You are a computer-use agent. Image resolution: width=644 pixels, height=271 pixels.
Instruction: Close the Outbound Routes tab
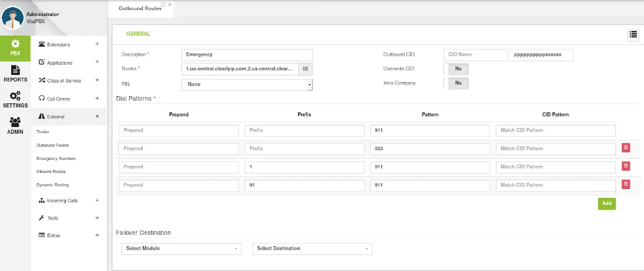[x=170, y=5]
